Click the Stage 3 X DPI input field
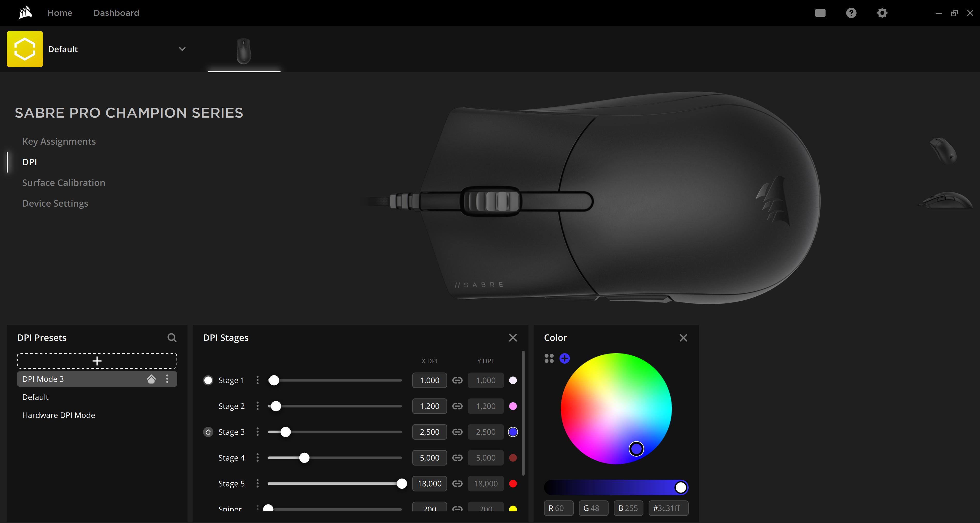This screenshot has width=980, height=523. (x=429, y=432)
